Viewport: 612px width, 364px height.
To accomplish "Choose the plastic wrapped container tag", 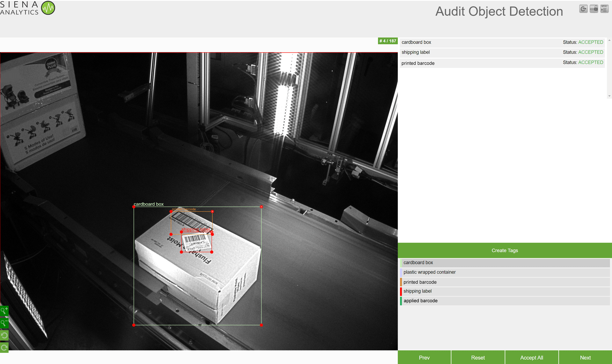I will click(505, 272).
